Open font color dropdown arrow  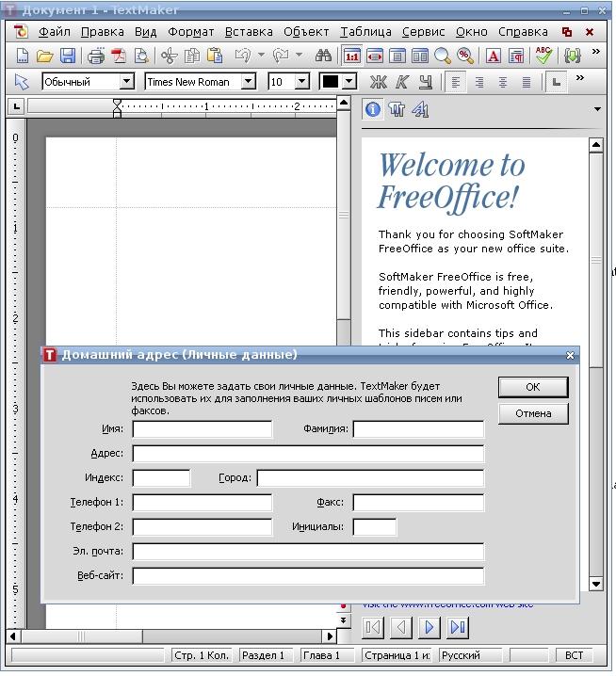pos(349,82)
